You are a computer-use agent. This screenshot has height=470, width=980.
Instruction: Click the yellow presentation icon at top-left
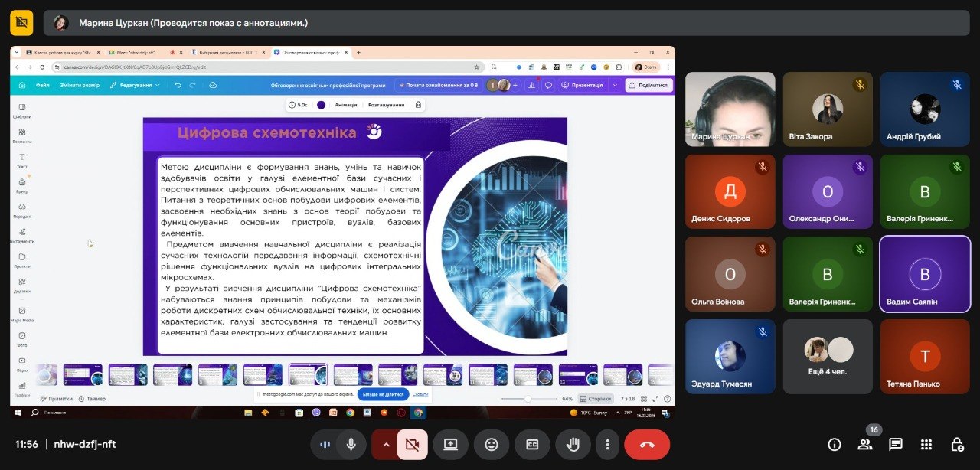point(21,23)
